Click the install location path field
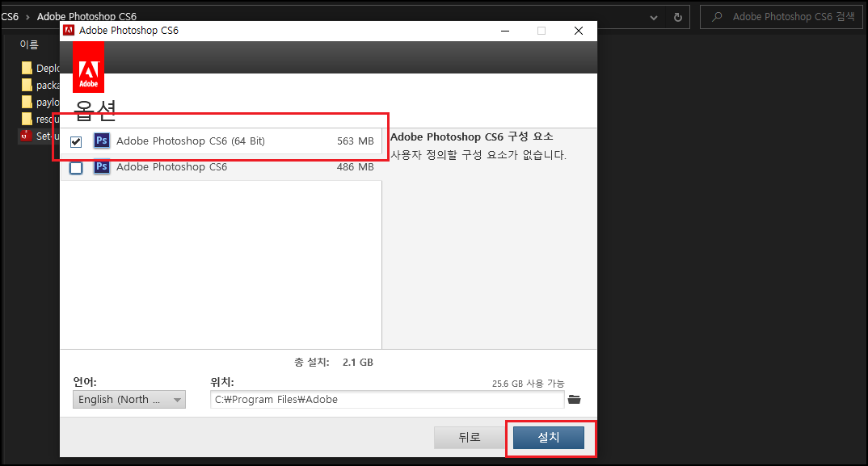Image resolution: width=868 pixels, height=466 pixels. tap(387, 400)
